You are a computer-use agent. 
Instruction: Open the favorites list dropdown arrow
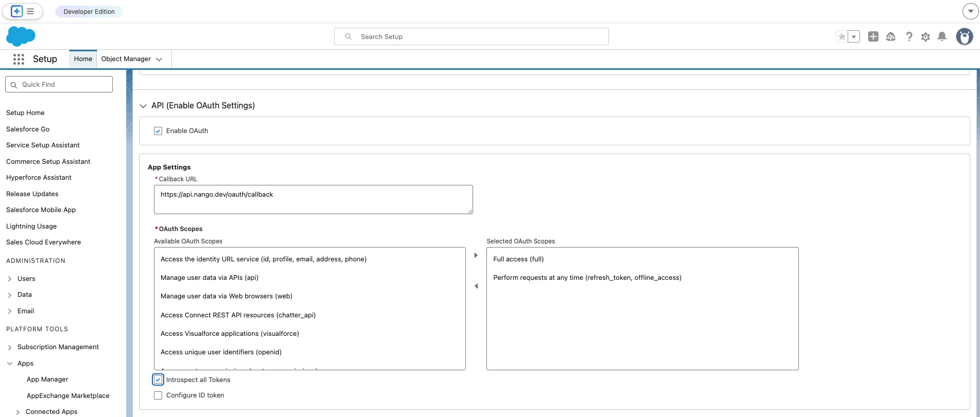(x=854, y=36)
